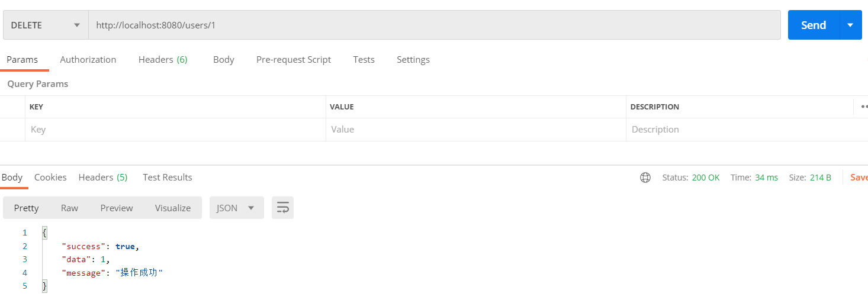
Task: Open the response Cookies tab
Action: 50,178
